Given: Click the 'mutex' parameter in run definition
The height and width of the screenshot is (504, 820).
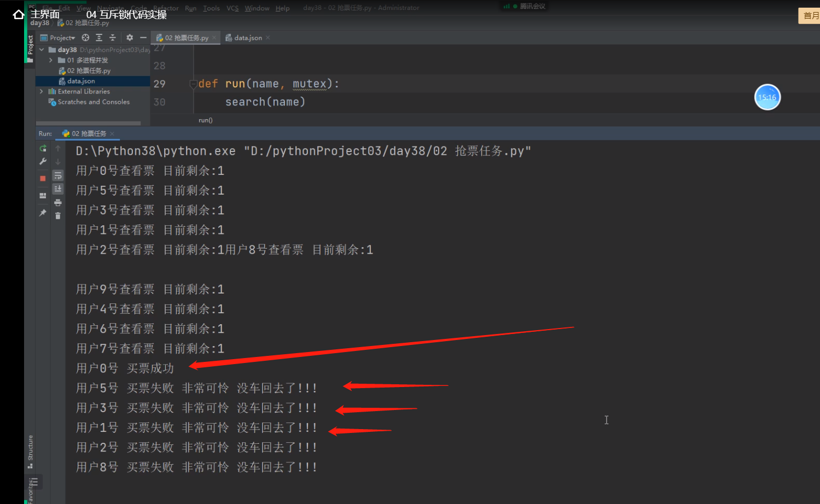Looking at the screenshot, I should pos(309,84).
